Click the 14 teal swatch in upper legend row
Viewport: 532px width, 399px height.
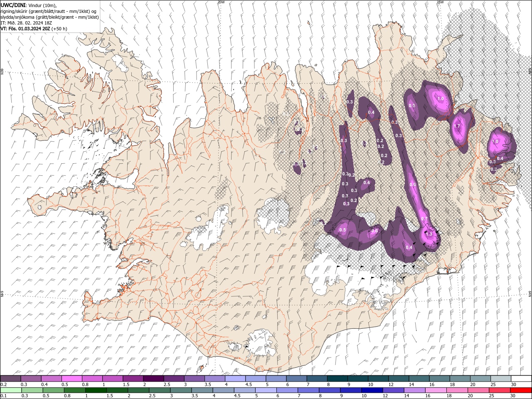(x=419, y=379)
